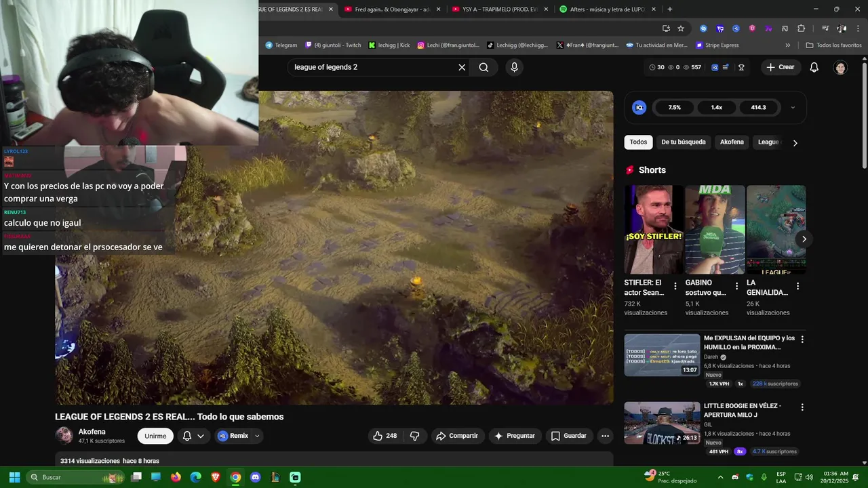
Task: Open Microsoft Edge from the taskbar
Action: tap(195, 477)
